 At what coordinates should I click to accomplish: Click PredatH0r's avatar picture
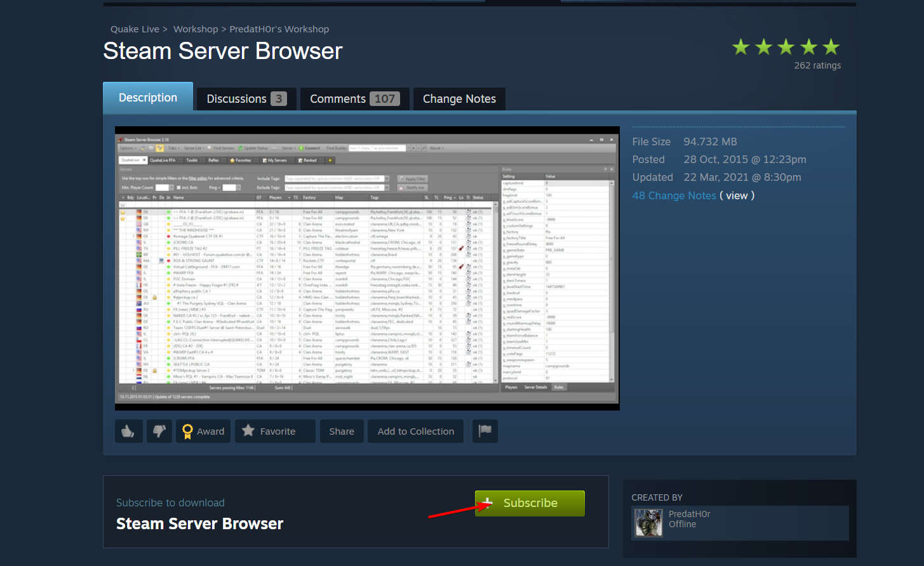click(x=648, y=522)
